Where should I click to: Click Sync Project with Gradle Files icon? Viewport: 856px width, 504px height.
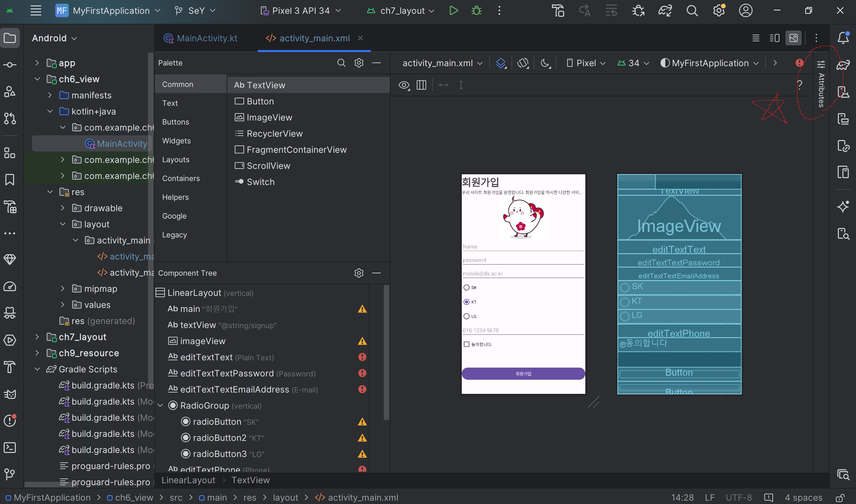click(665, 10)
